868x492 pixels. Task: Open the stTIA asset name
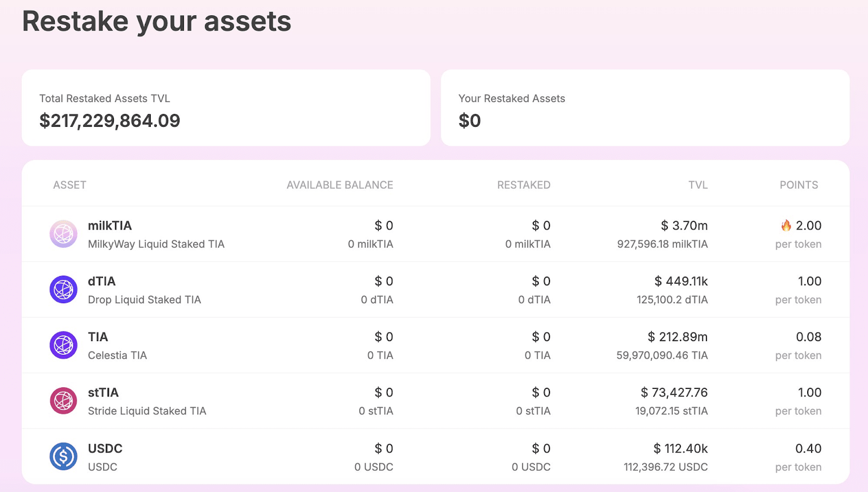(103, 393)
